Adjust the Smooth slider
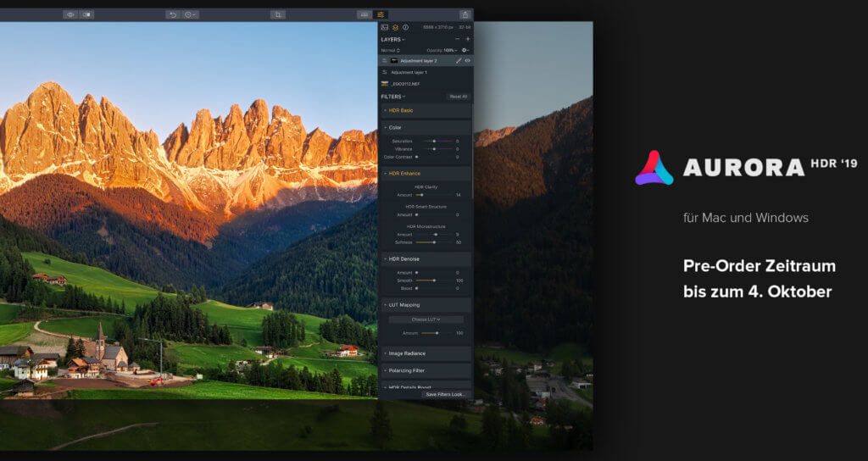The height and width of the screenshot is (461, 868). click(x=435, y=280)
